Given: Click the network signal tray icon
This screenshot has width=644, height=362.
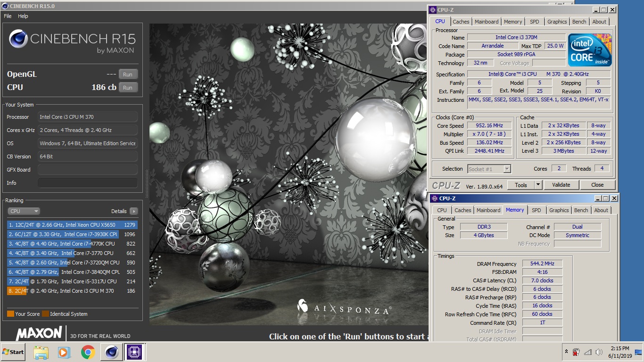Looking at the screenshot, I should (x=587, y=352).
